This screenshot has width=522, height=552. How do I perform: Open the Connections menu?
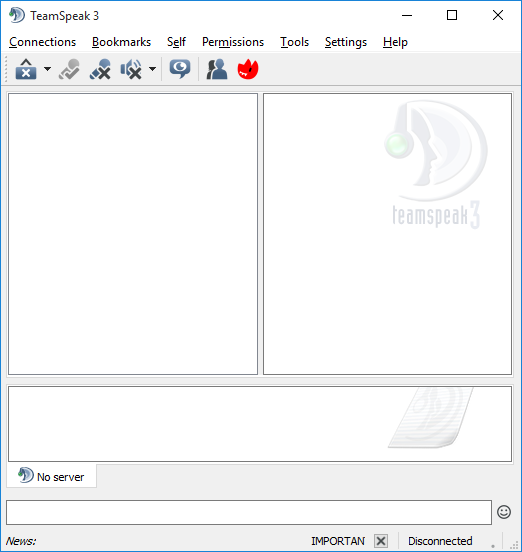click(43, 42)
